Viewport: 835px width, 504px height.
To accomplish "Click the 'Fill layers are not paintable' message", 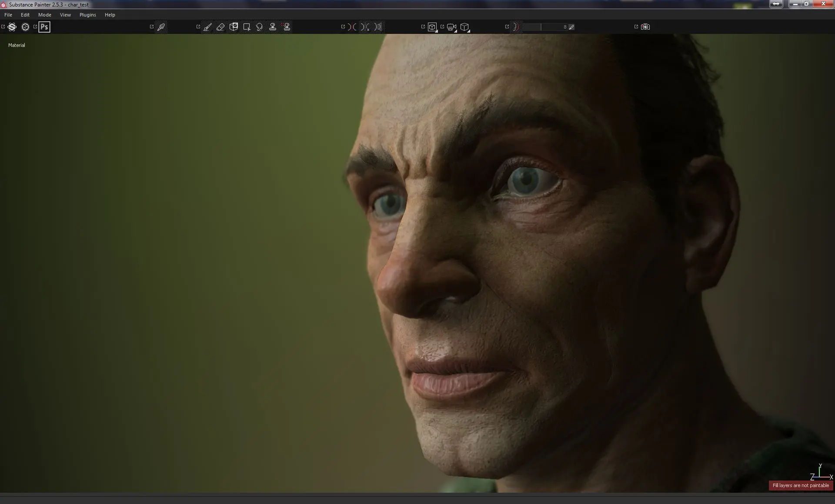I will point(800,485).
